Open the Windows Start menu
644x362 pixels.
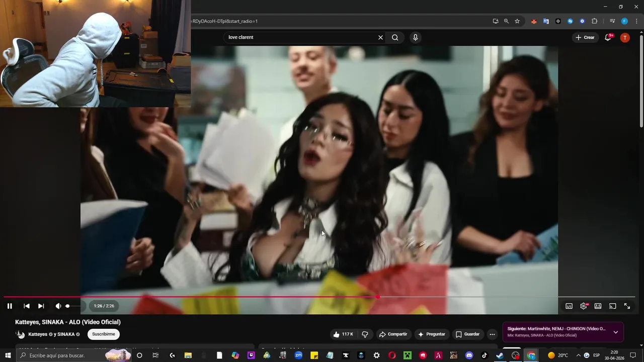click(x=8, y=355)
